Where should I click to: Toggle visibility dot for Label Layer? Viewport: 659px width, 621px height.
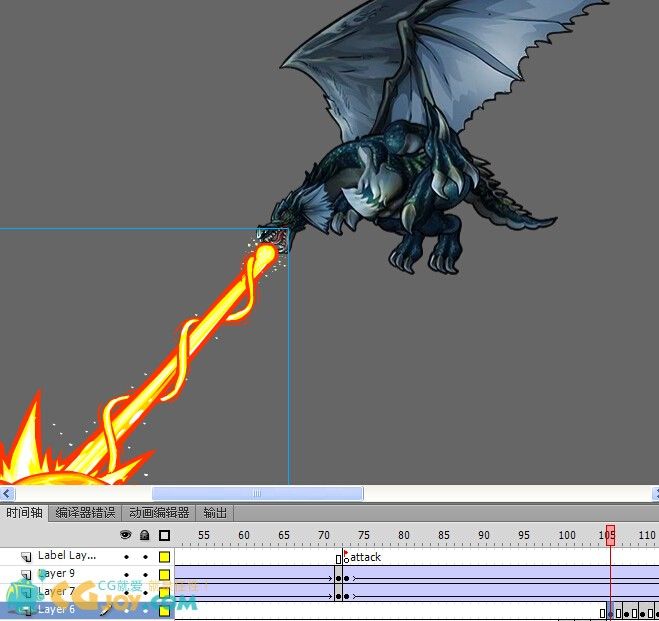(126, 557)
